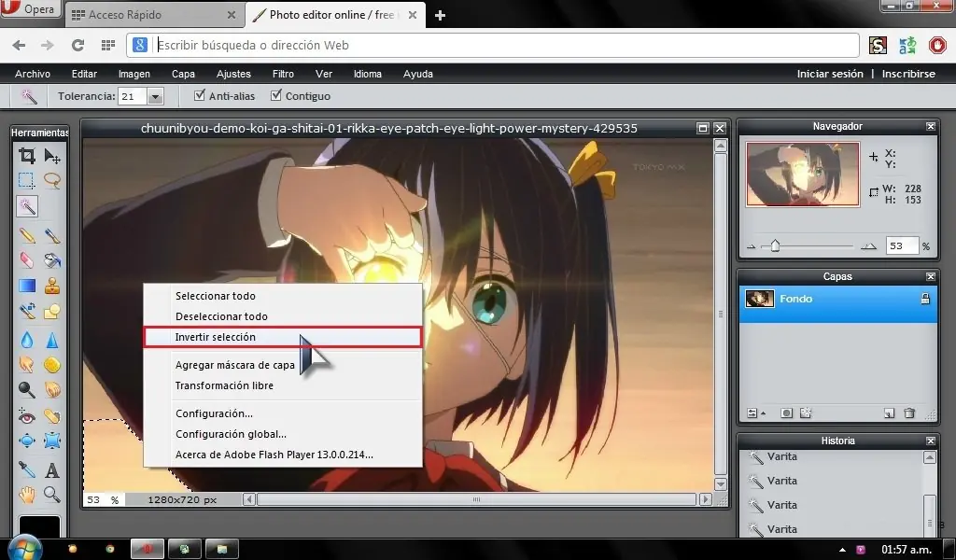
Task: Click the Iniciar sesión link
Action: (830, 74)
